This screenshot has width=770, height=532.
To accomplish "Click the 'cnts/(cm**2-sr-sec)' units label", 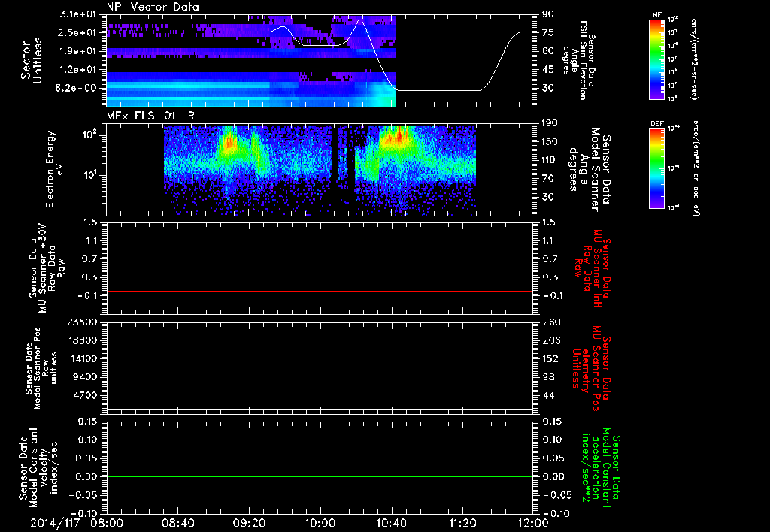I will click(694, 59).
